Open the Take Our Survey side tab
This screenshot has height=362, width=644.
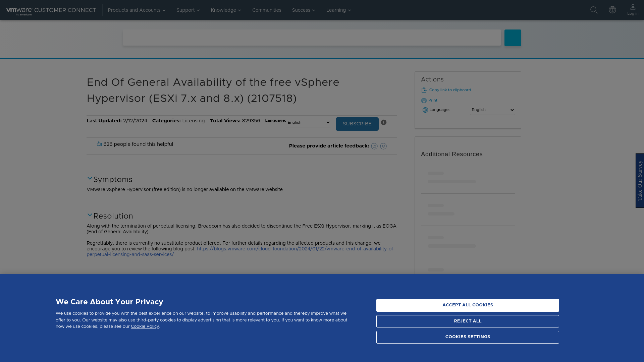pyautogui.click(x=640, y=181)
